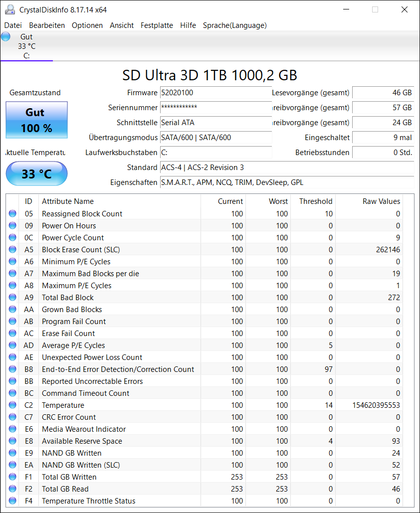This screenshot has height=513, width=420.
Task: Click the Eigenschaften features field
Action: [x=287, y=182]
